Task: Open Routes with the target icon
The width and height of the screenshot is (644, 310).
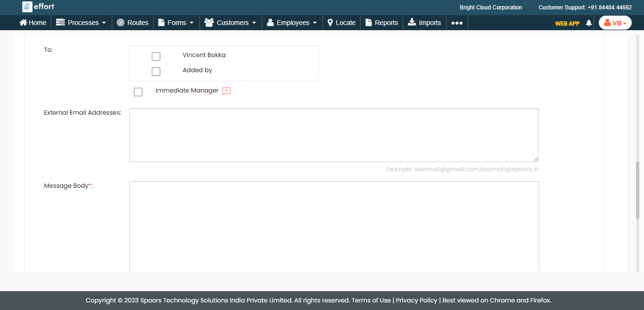Action: [121, 23]
